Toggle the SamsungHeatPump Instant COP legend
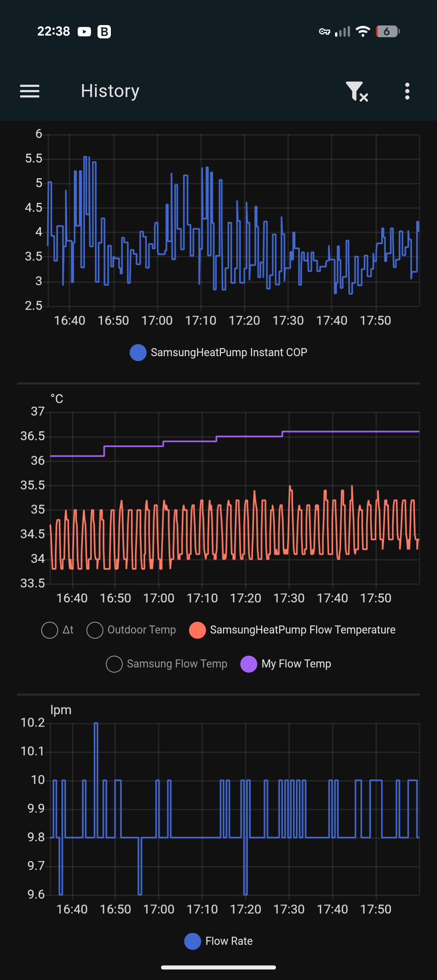 [x=218, y=353]
